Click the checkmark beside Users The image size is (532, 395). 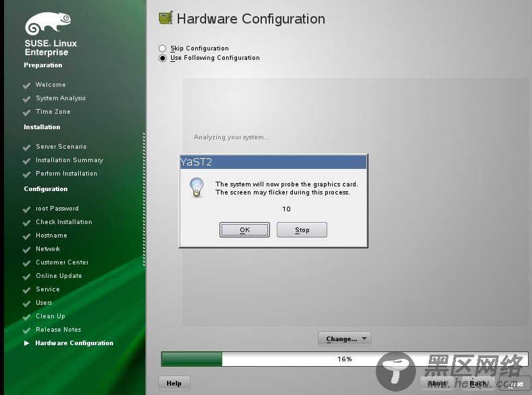pyautogui.click(x=26, y=303)
